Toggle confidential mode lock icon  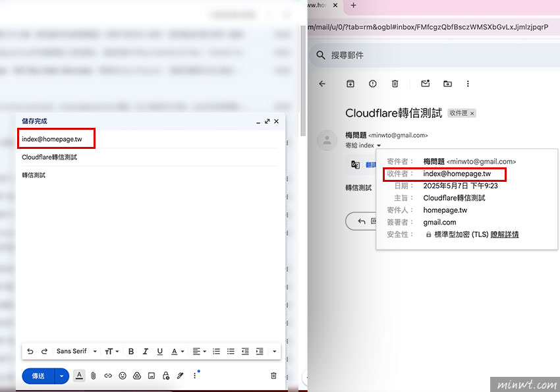pos(166,376)
